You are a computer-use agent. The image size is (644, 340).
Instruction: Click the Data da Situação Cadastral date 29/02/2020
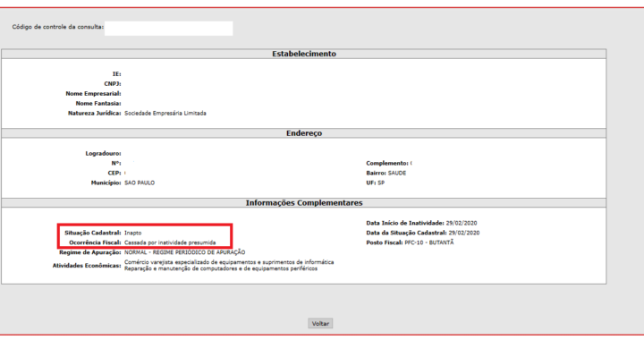pyautogui.click(x=464, y=233)
